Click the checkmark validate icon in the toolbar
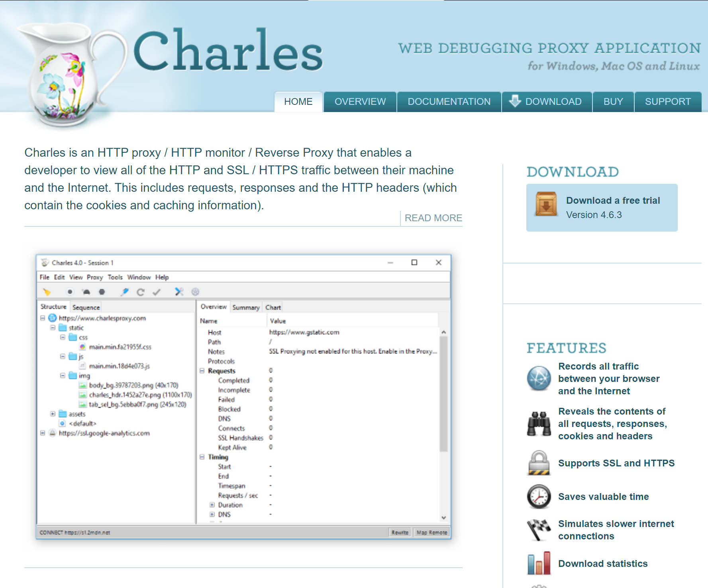Image resolution: width=708 pixels, height=588 pixels. click(157, 292)
